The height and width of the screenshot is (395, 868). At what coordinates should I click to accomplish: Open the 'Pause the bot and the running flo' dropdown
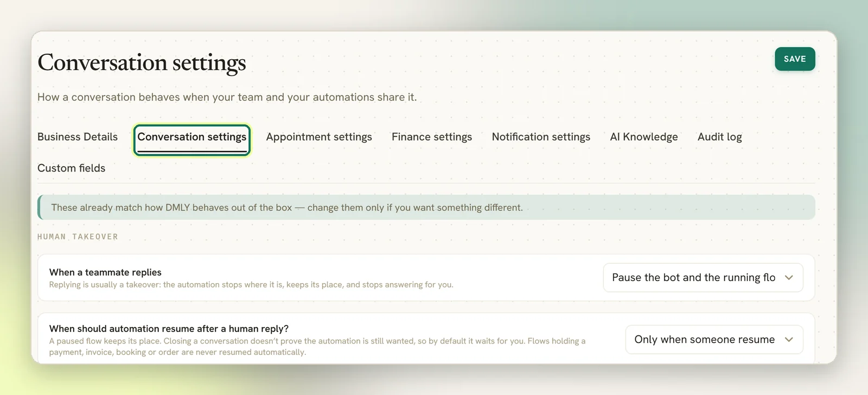(x=703, y=278)
